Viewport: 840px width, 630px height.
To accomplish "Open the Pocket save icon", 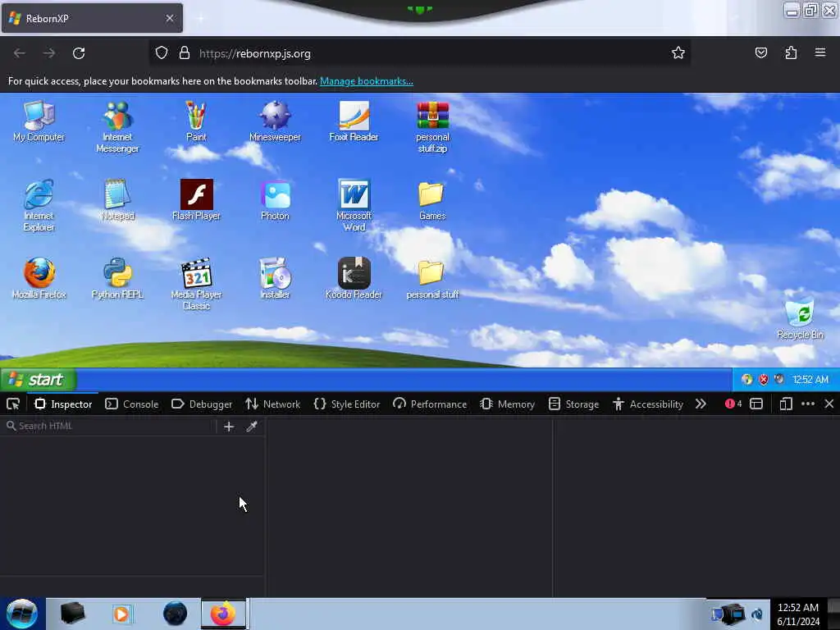I will click(760, 52).
